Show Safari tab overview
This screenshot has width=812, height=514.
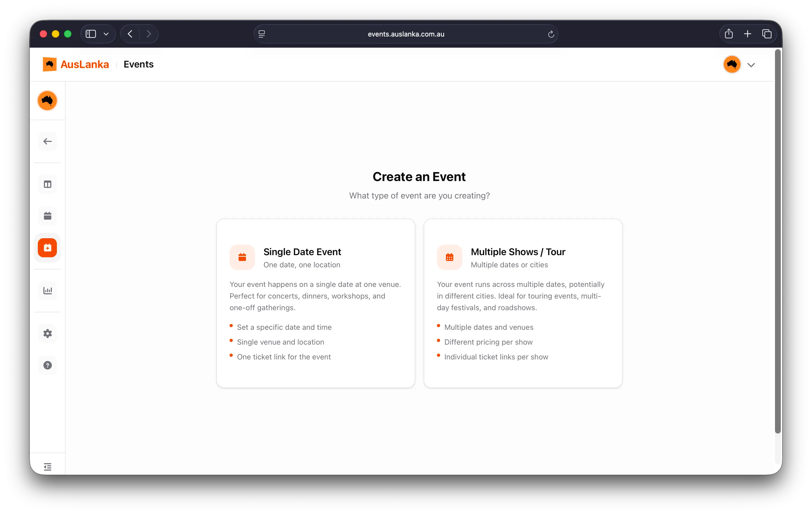coord(767,34)
